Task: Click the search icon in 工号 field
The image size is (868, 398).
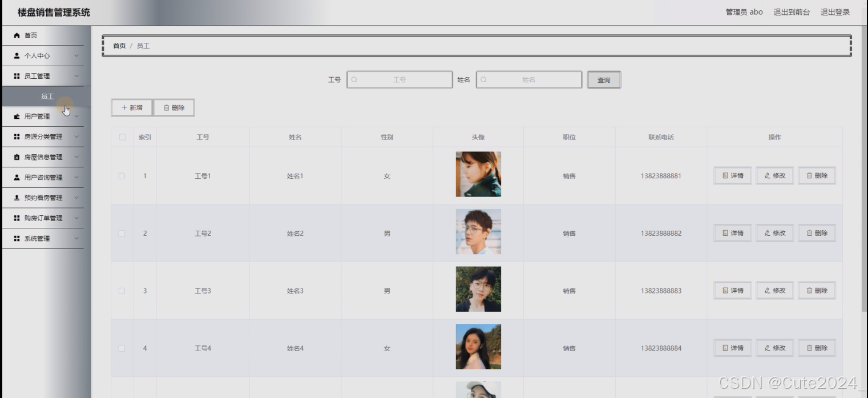Action: pos(354,80)
